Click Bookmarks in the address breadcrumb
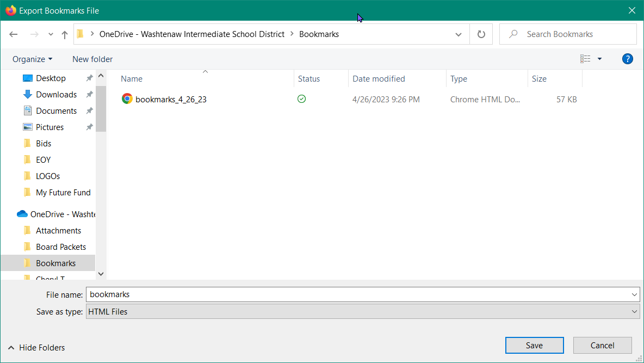This screenshot has height=363, width=644. pyautogui.click(x=319, y=34)
